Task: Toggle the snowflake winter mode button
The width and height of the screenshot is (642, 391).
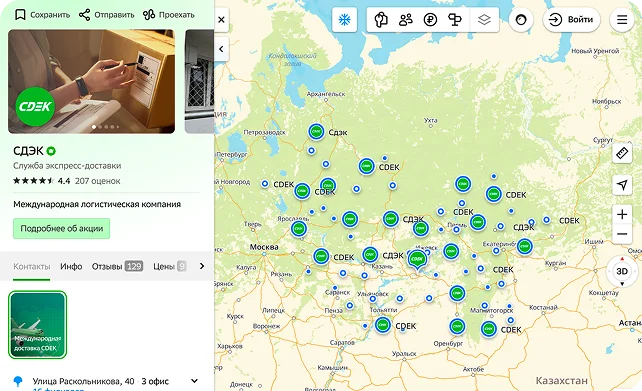Action: point(344,20)
